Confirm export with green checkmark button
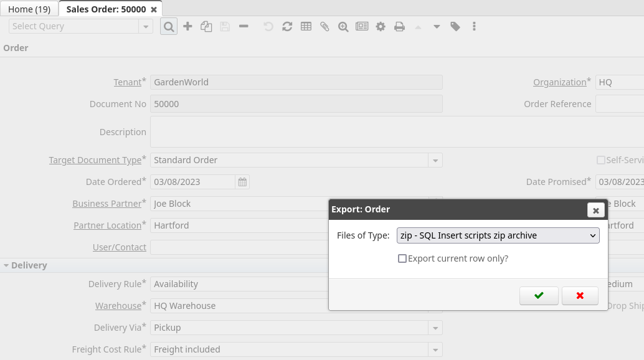Viewport: 644px width, 360px height. pos(539,296)
